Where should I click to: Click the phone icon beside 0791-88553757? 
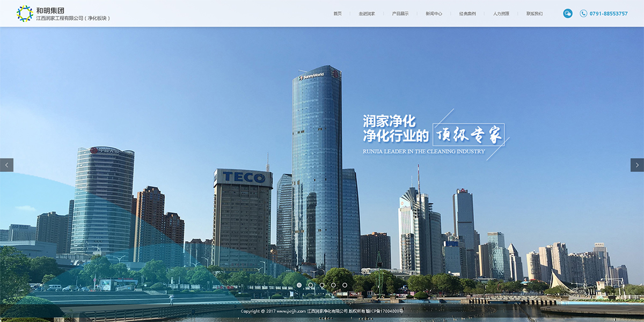[583, 13]
